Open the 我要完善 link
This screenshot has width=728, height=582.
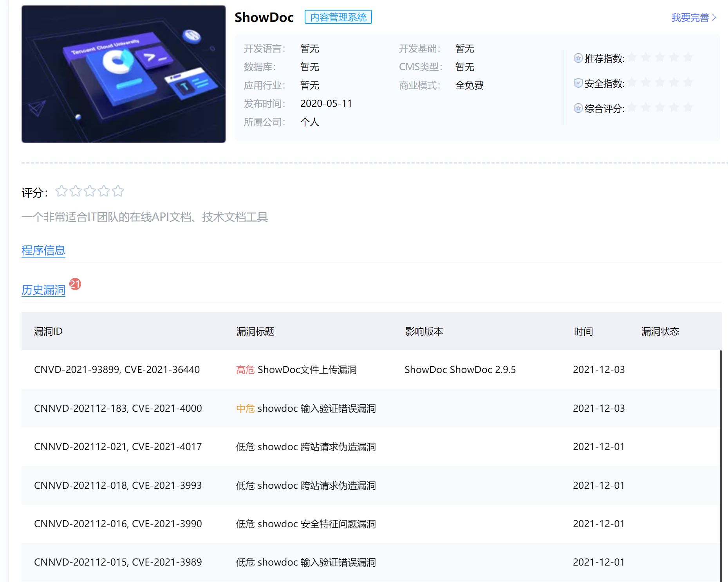[690, 18]
